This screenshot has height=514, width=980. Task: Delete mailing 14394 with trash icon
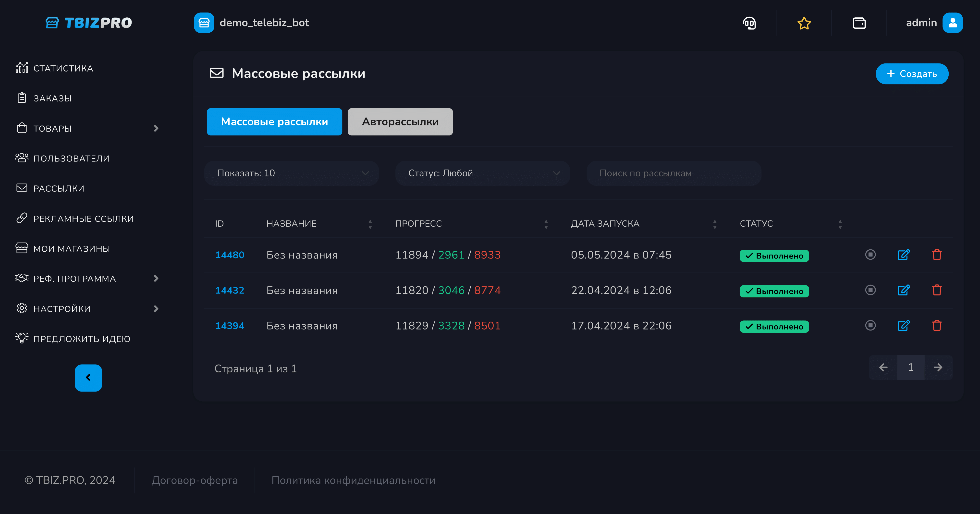coord(937,326)
